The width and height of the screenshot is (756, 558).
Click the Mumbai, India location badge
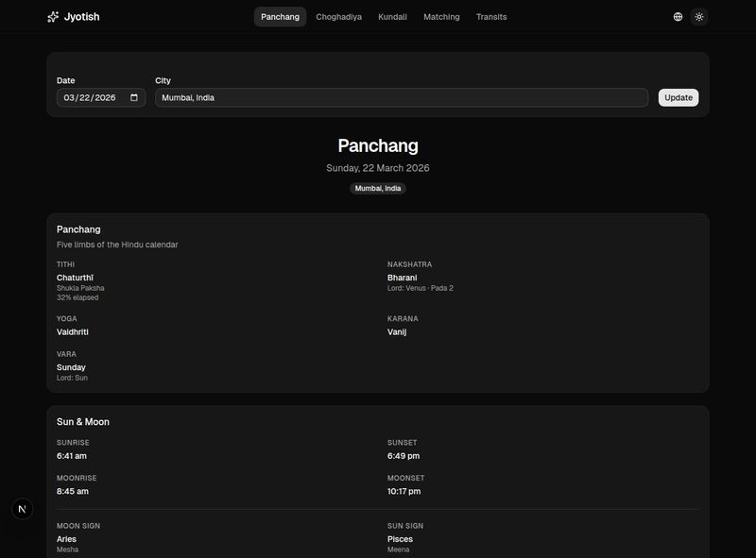tap(378, 188)
